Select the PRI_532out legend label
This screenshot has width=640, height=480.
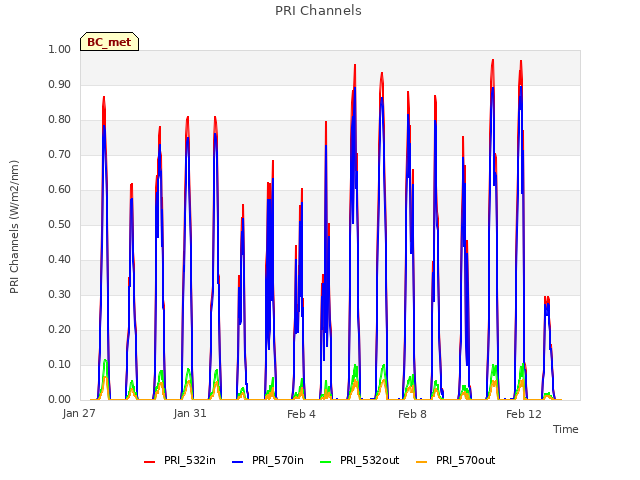point(369,461)
